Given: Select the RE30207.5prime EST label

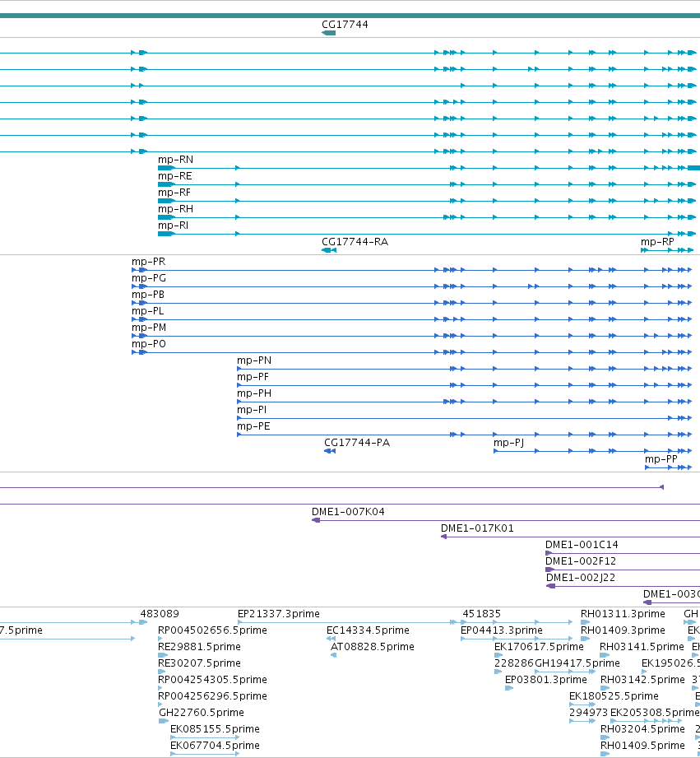Looking at the screenshot, I should [200, 663].
